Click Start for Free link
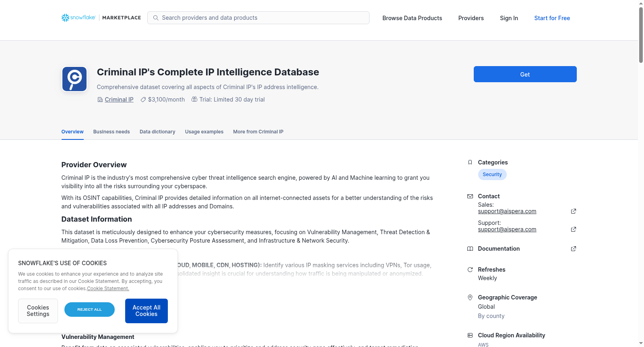 tap(552, 18)
